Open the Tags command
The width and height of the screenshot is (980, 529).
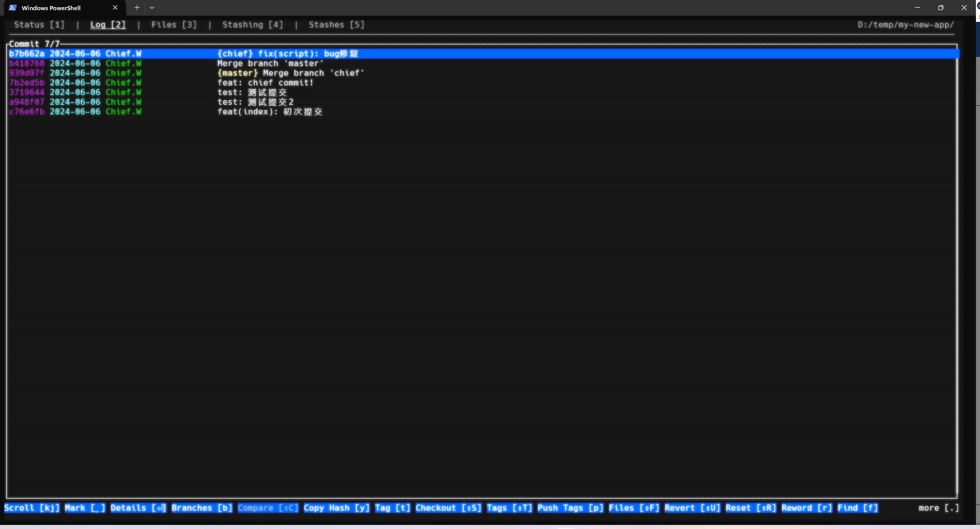tap(510, 508)
